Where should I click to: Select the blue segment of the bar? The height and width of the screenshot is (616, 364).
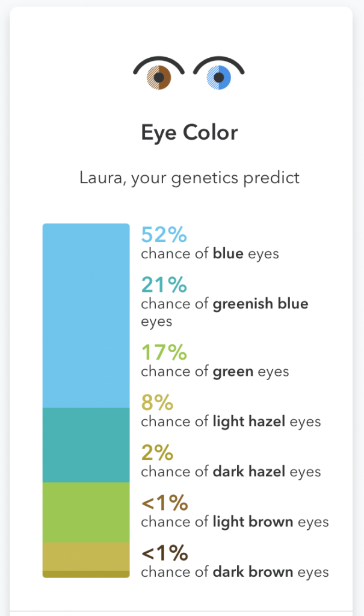pyautogui.click(x=86, y=316)
